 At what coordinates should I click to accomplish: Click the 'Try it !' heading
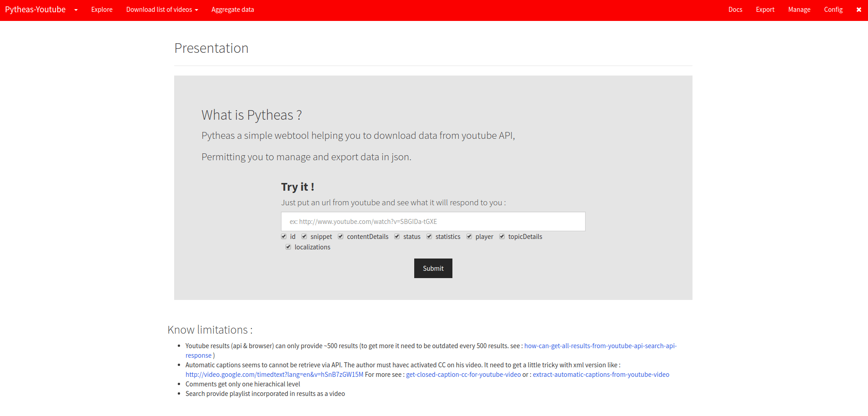297,187
